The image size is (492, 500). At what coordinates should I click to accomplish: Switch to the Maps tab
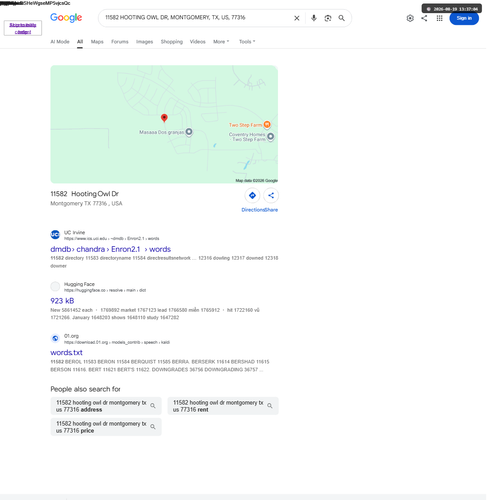(97, 42)
